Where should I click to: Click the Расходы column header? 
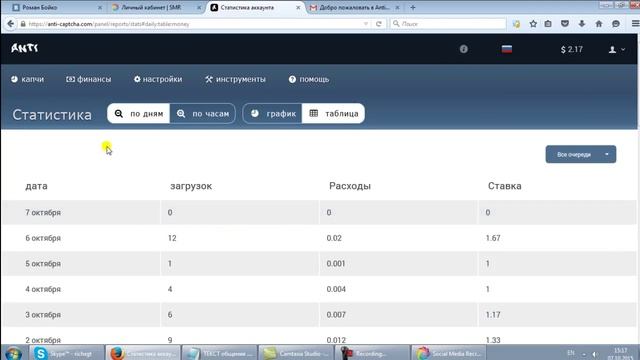[350, 186]
